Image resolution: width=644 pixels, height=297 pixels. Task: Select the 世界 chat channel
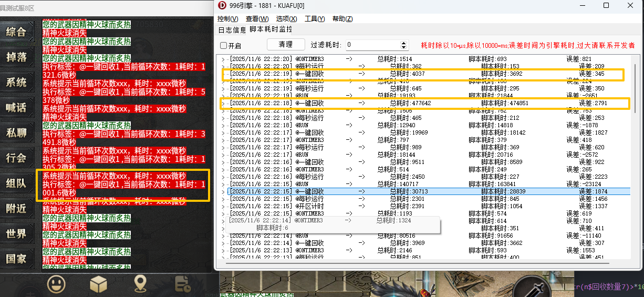pos(16,234)
